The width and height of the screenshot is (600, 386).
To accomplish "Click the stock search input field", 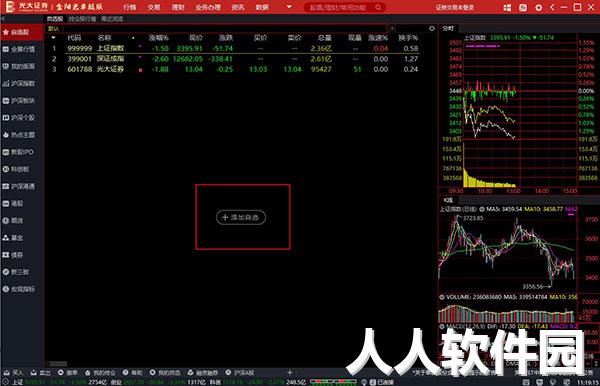I will (340, 7).
